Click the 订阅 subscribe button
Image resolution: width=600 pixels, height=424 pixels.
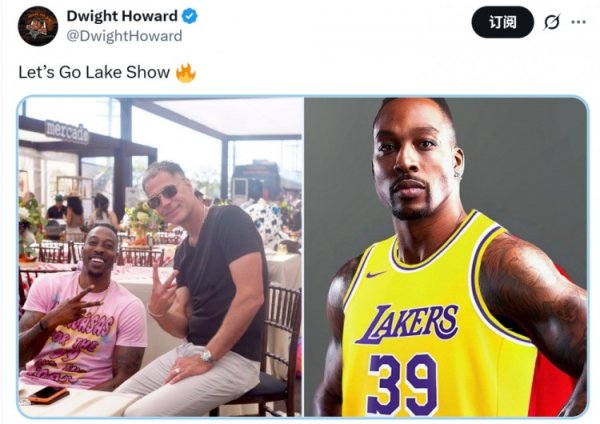[502, 23]
